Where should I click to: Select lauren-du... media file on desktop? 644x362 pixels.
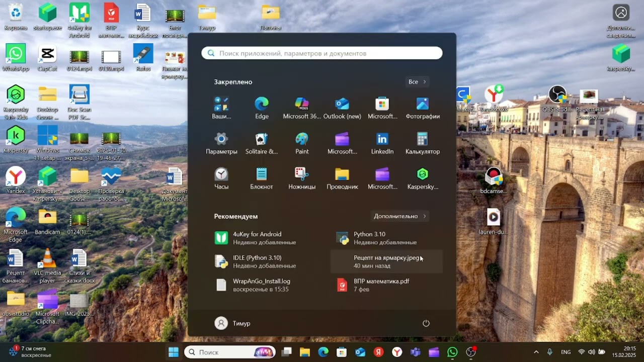coord(493,222)
